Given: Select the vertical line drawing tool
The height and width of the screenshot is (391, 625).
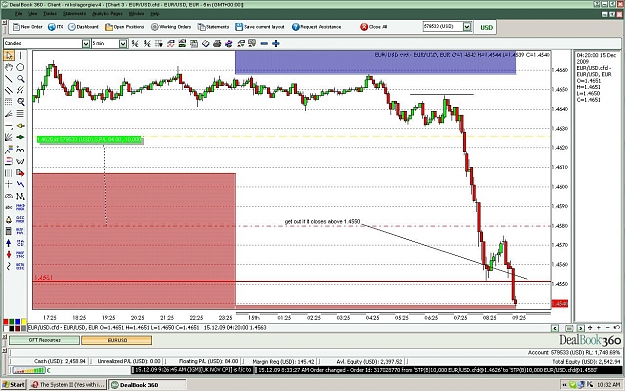Looking at the screenshot, I should [20, 55].
